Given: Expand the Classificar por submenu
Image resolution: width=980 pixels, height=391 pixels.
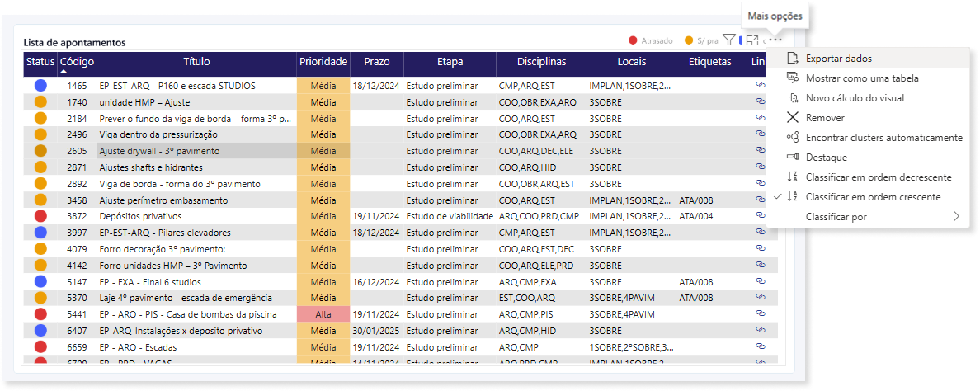Looking at the screenshot, I should [x=868, y=217].
